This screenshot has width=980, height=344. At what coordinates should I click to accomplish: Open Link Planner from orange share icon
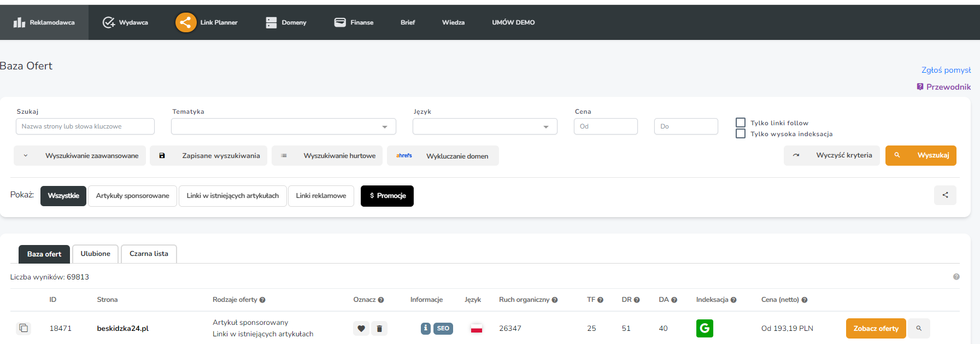click(186, 22)
